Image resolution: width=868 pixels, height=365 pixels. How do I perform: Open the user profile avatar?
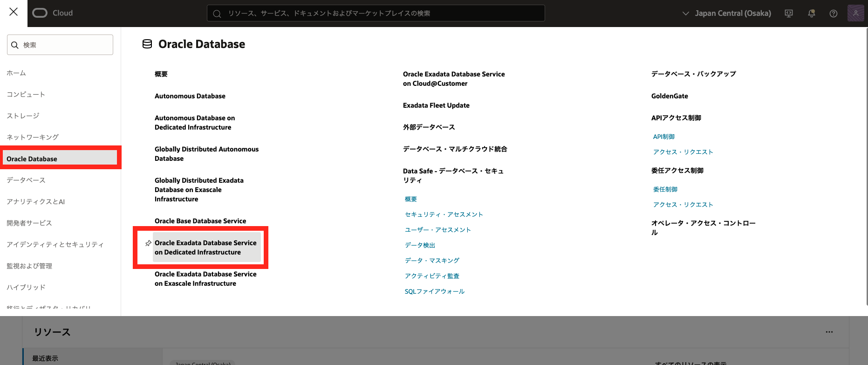pyautogui.click(x=855, y=13)
